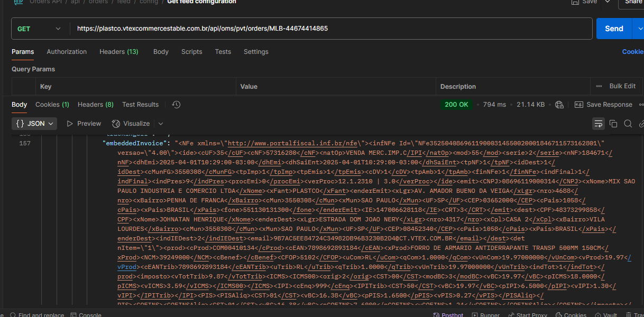Click the Preview play icon
This screenshot has width=644, height=317.
[x=70, y=124]
